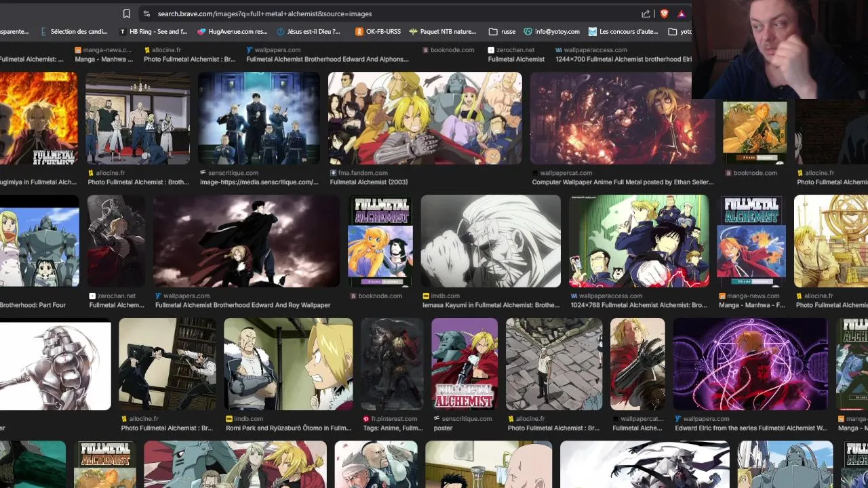This screenshot has height=488, width=868.
Task: Click the fr.pinterest.com source link
Action: pyautogui.click(x=393, y=419)
